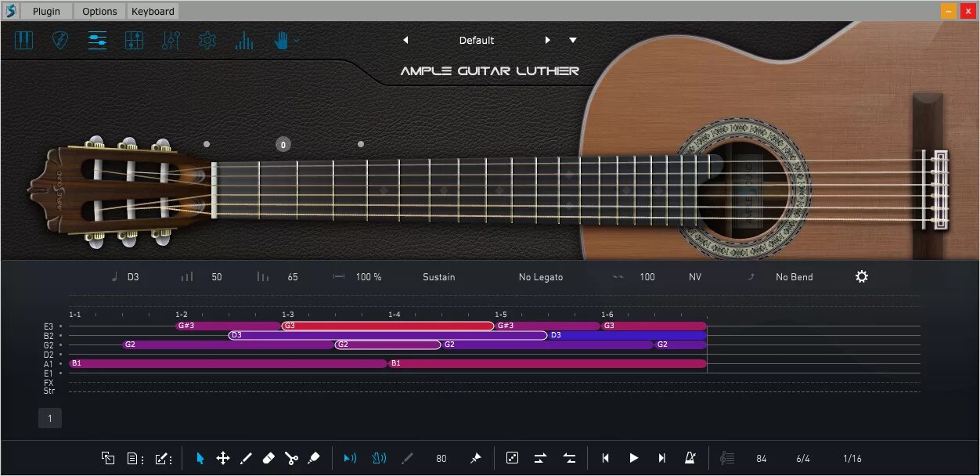This screenshot has height=476, width=980.
Task: Toggle the A1 string dot
Action: tap(60, 364)
